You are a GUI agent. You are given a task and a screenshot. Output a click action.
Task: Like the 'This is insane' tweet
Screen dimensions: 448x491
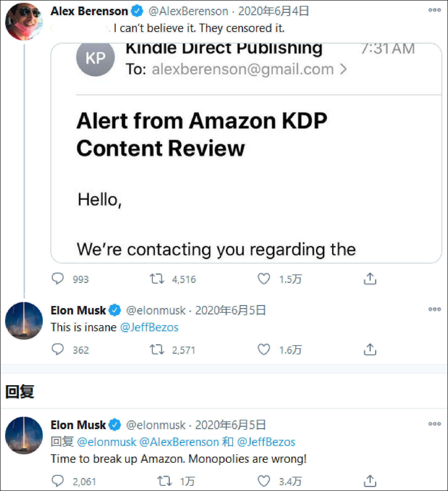[x=264, y=349]
